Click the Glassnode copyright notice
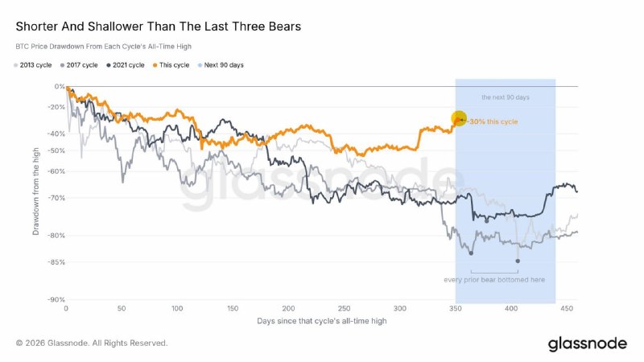 coord(92,343)
